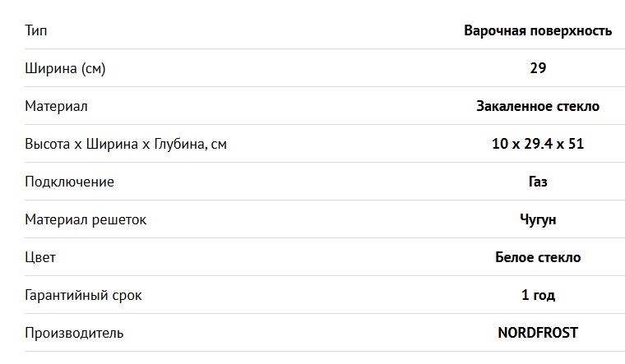Click the width value '29'
The width and height of the screenshot is (625, 364).
point(538,68)
